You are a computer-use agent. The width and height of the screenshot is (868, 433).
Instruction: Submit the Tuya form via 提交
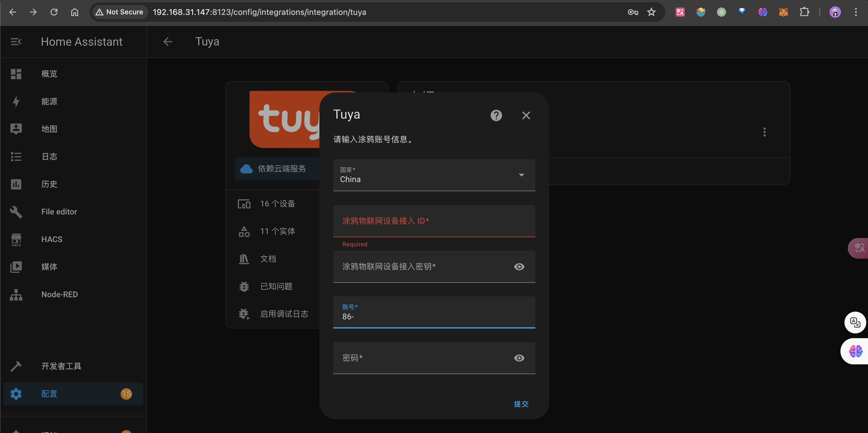[521, 404]
